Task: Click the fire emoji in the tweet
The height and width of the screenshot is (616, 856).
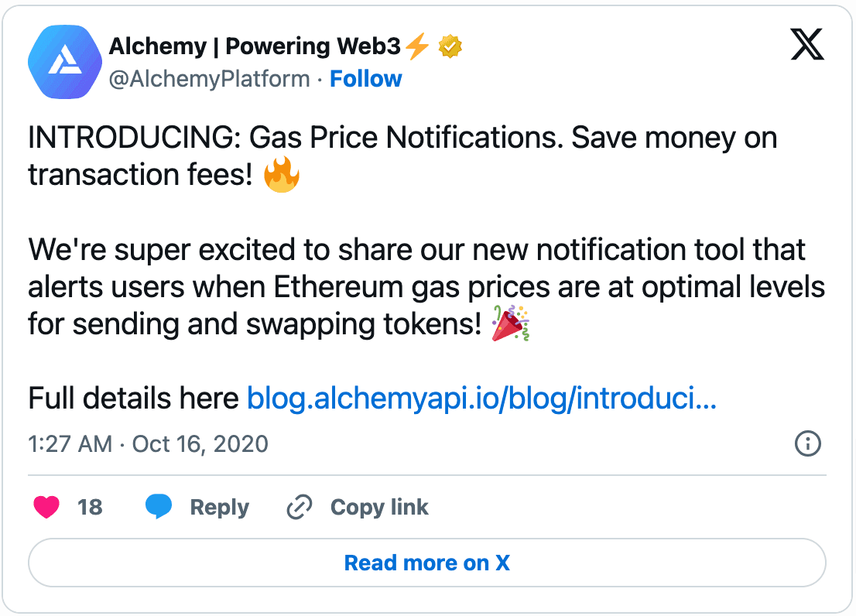Action: coord(282,175)
